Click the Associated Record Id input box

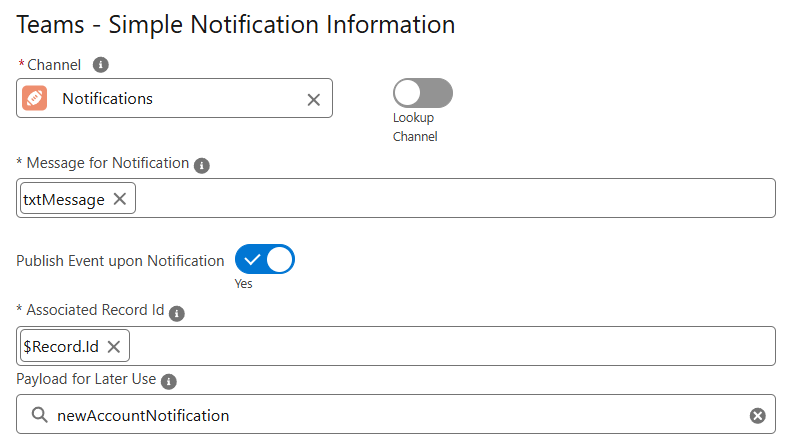point(396,346)
